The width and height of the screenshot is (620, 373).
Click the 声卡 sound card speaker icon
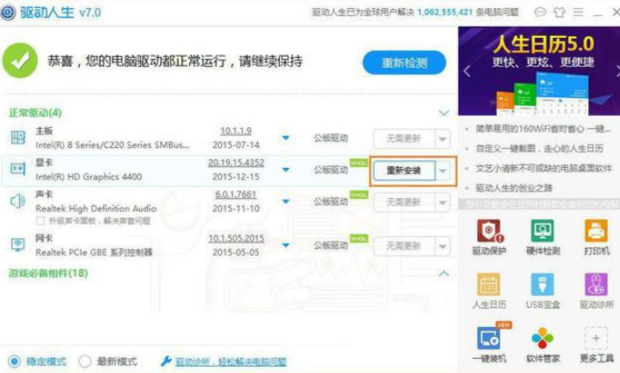click(x=18, y=201)
